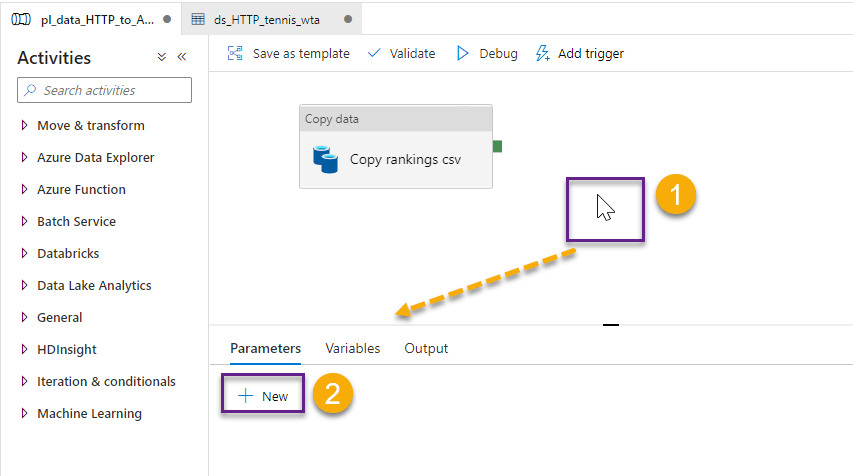Click the Validate checkmark icon

[375, 53]
